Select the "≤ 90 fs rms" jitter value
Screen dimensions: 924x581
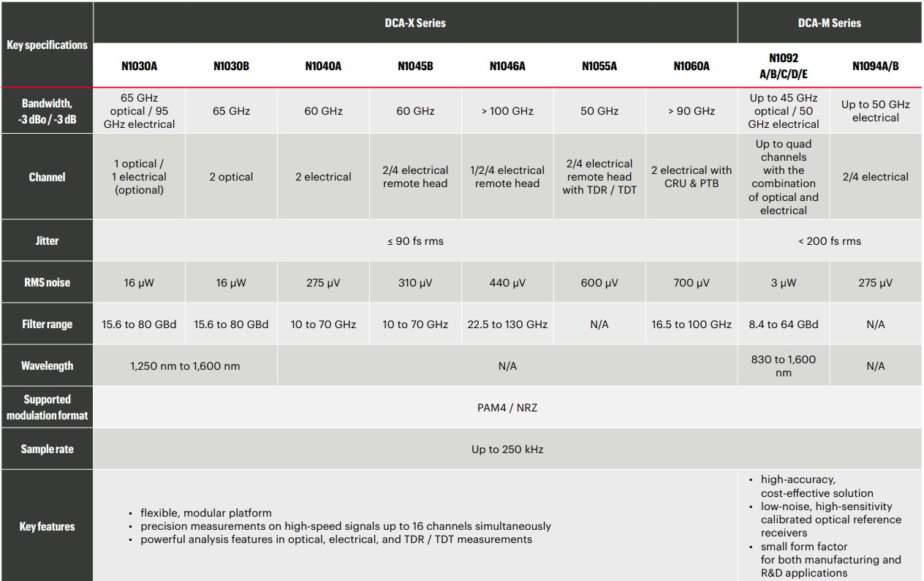coord(415,240)
